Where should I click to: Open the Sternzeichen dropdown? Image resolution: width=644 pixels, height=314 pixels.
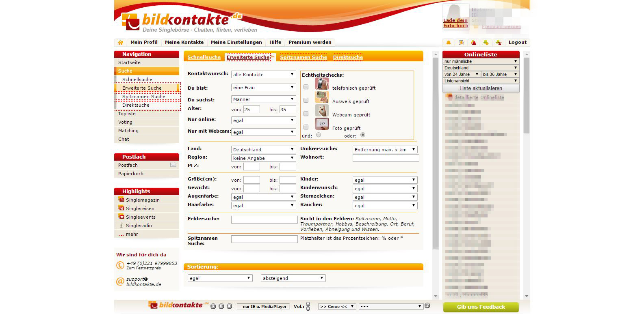pyautogui.click(x=385, y=197)
